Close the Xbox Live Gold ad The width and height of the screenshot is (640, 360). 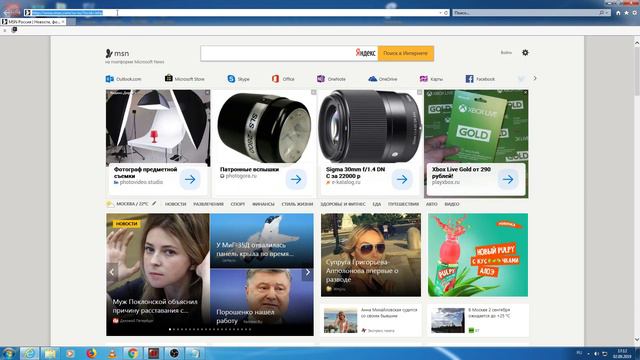tap(525, 93)
